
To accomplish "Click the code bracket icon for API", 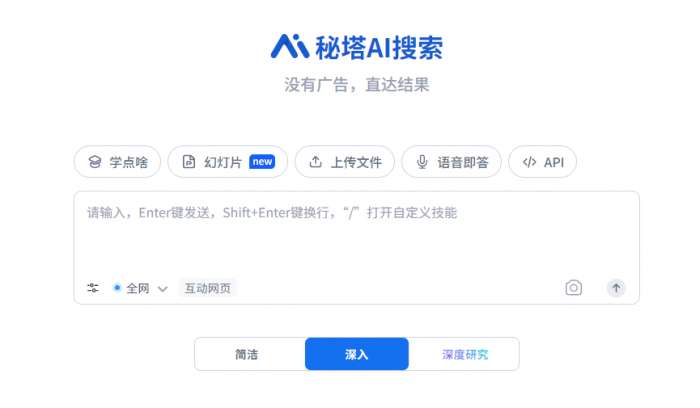I will (529, 162).
